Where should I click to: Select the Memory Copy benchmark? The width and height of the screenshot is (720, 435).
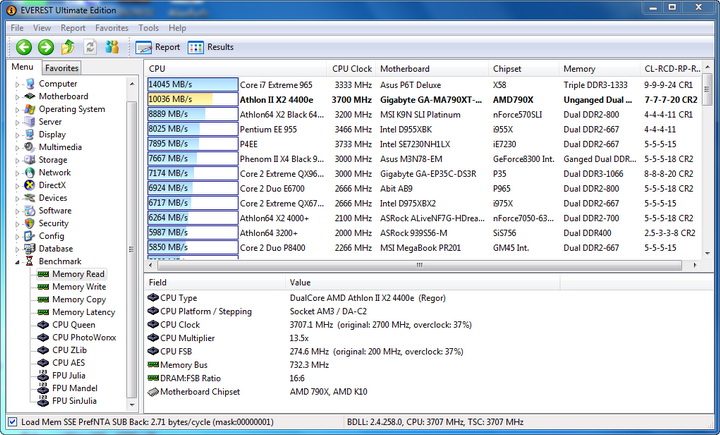[79, 299]
